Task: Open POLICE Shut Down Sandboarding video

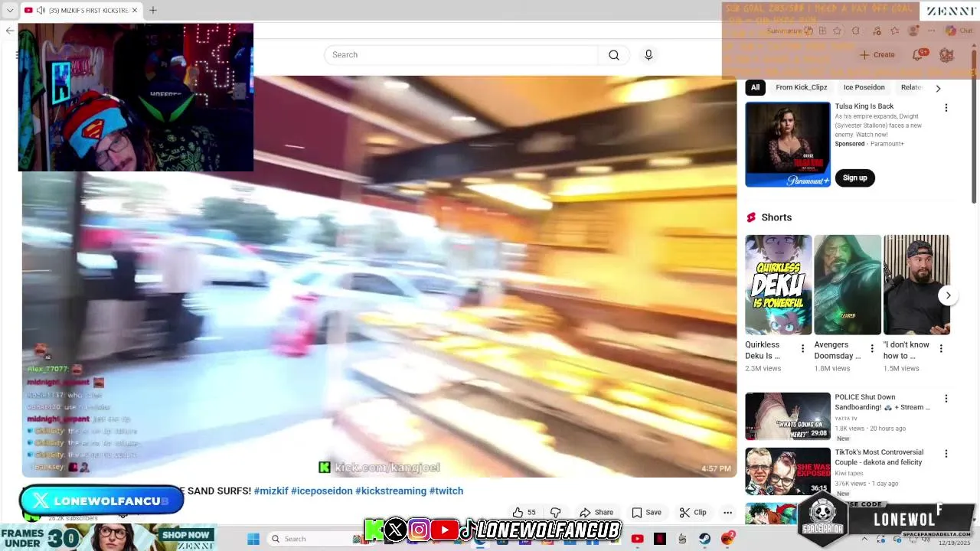Action: tap(787, 416)
